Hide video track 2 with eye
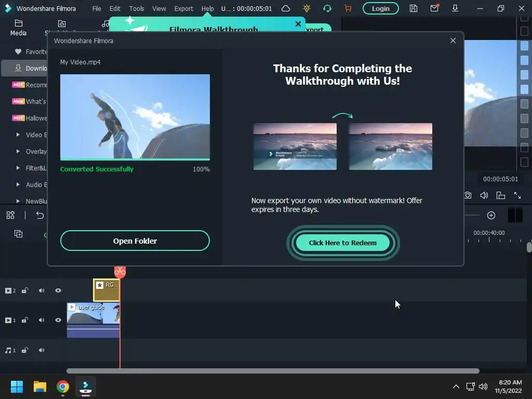This screenshot has width=532, height=399. tap(58, 290)
